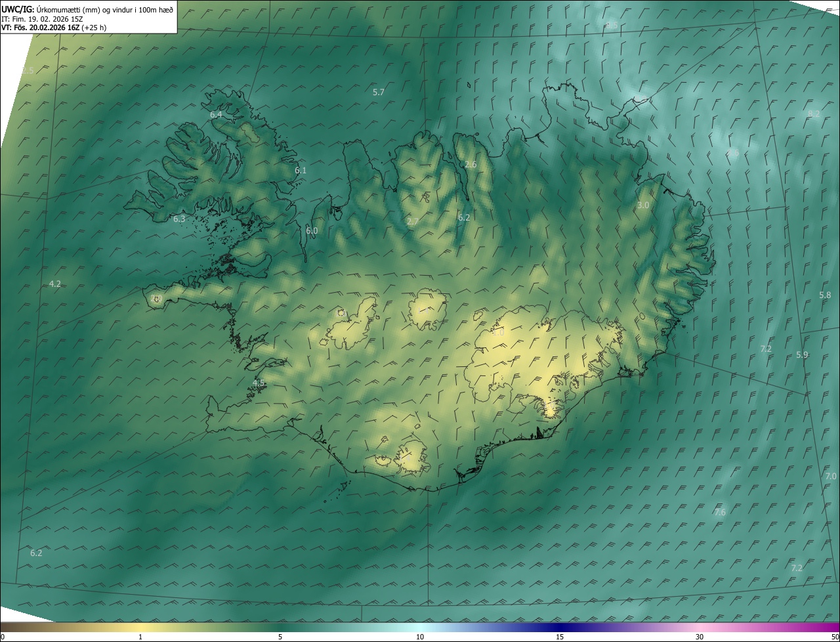Click the 5.9 value label off the east coast

pyautogui.click(x=802, y=355)
